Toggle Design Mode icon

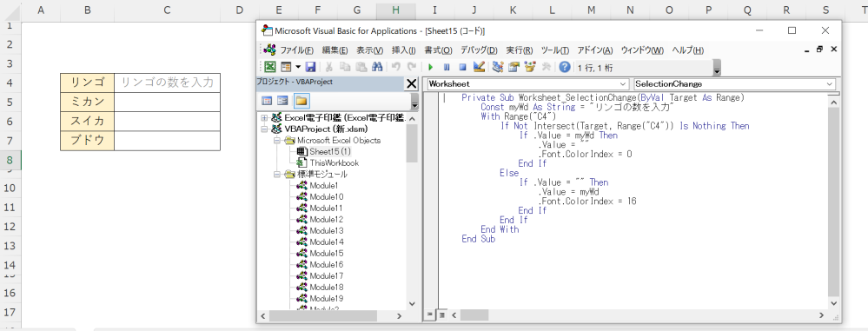[x=479, y=67]
